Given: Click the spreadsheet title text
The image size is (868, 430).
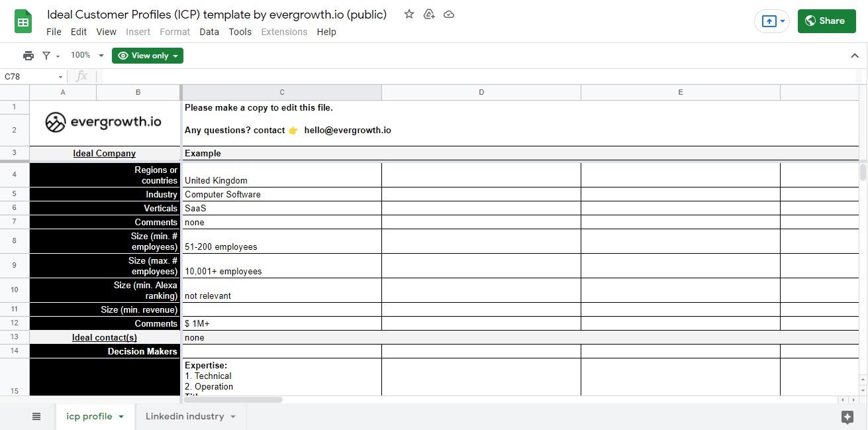Looking at the screenshot, I should [x=217, y=14].
